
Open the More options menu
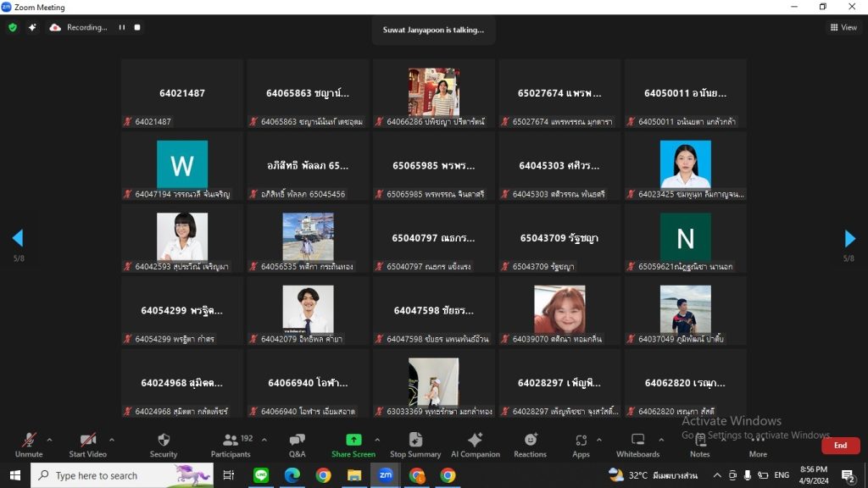758,446
